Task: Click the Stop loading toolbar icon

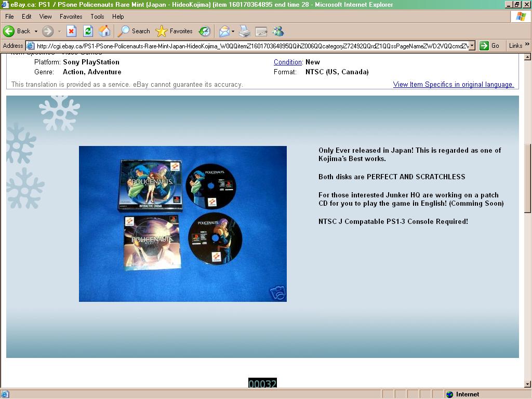Action: click(71, 31)
